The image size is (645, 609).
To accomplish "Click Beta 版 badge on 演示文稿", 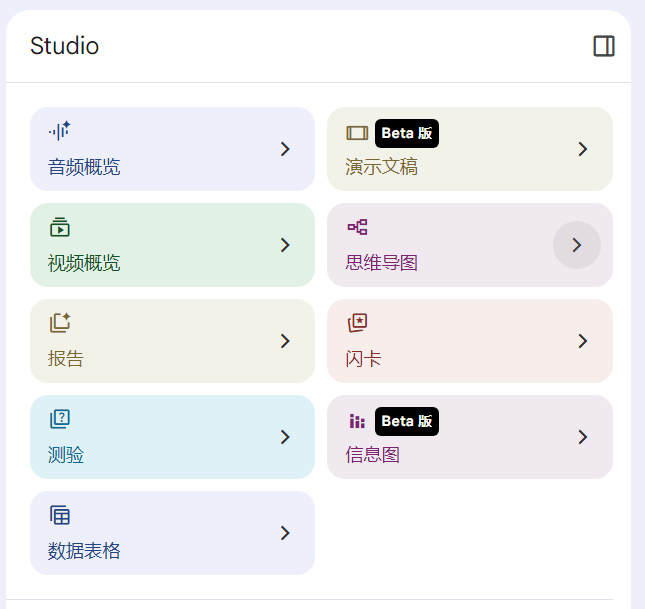I will point(406,133).
